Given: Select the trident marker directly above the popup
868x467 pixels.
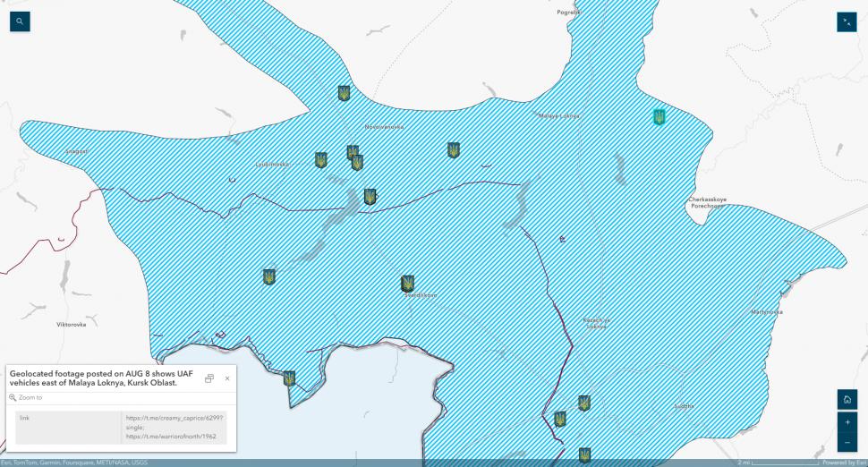Looking at the screenshot, I should tap(289, 378).
